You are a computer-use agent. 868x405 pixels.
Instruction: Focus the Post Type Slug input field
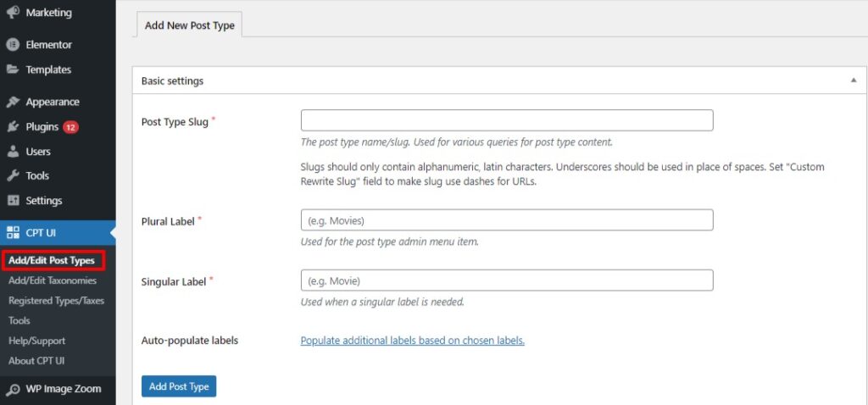(506, 120)
